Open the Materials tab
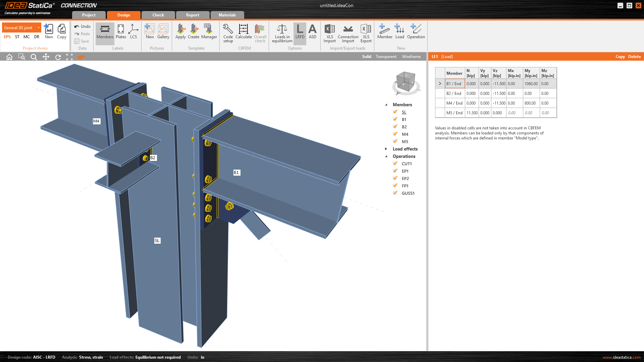This screenshot has height=362, width=644. 227,15
